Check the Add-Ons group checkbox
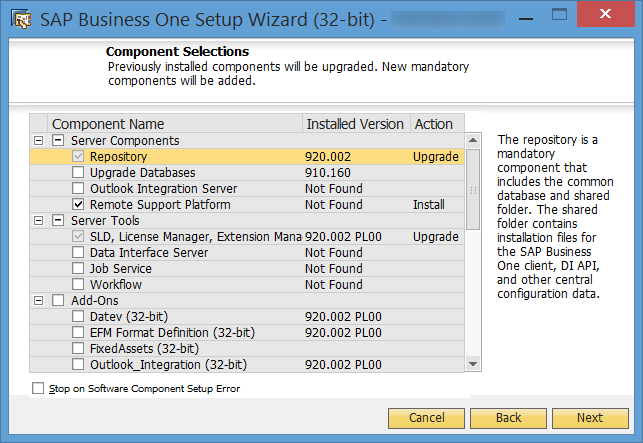The width and height of the screenshot is (643, 443). click(58, 300)
